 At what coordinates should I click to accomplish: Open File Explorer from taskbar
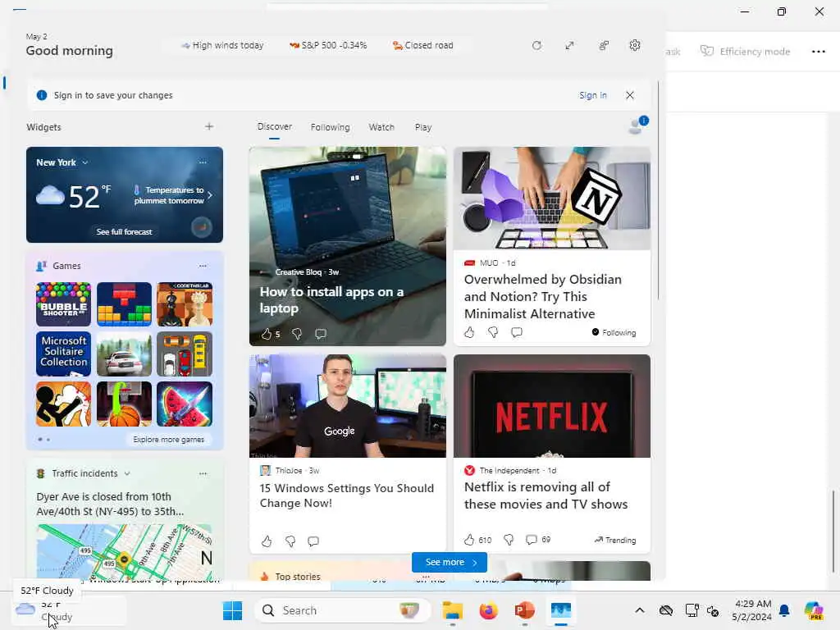pyautogui.click(x=453, y=610)
